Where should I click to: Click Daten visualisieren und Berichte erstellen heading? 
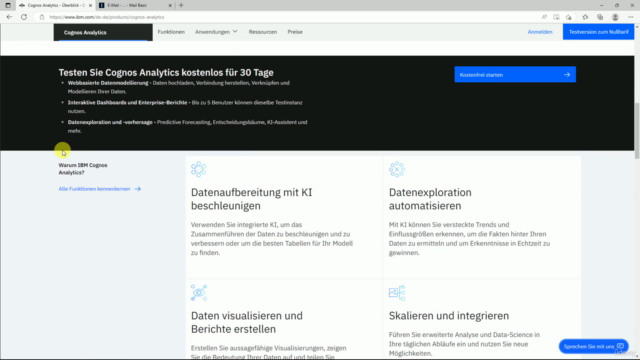point(247,322)
